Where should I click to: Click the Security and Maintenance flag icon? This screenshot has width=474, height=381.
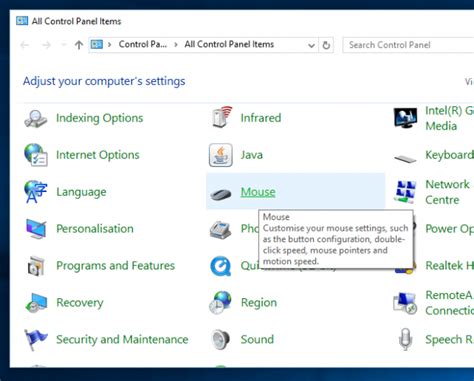click(x=36, y=339)
